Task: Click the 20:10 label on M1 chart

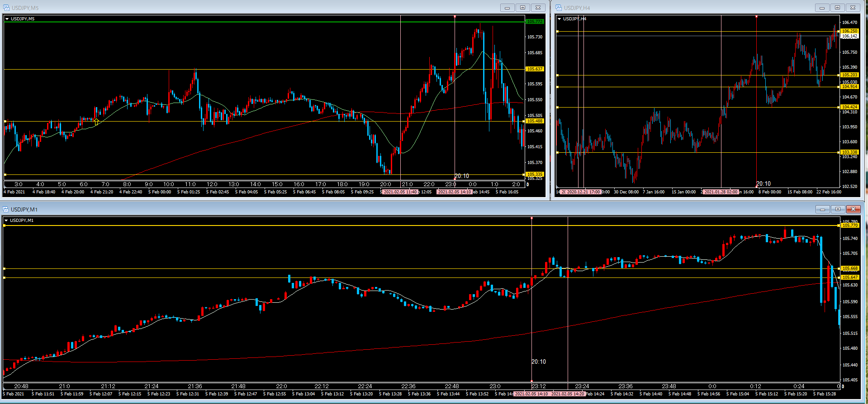Action: (x=538, y=362)
